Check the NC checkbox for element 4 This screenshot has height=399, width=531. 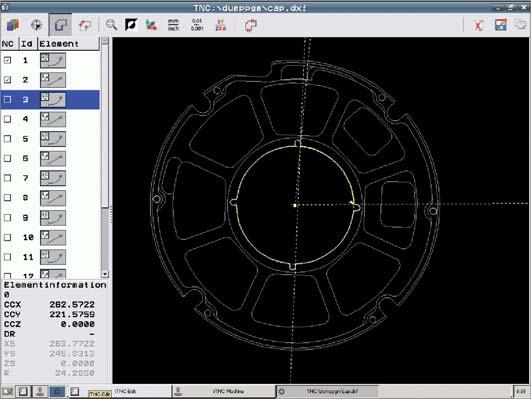pyautogui.click(x=7, y=119)
